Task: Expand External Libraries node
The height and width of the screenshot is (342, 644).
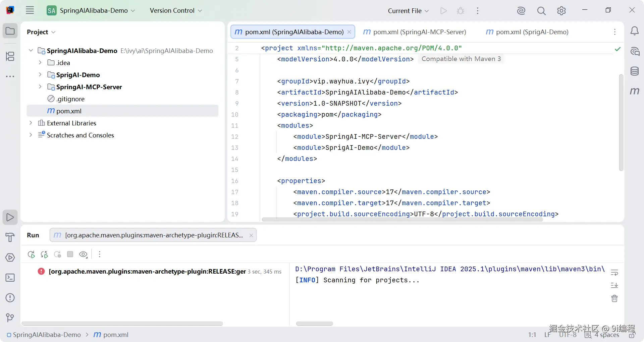Action: click(x=31, y=123)
